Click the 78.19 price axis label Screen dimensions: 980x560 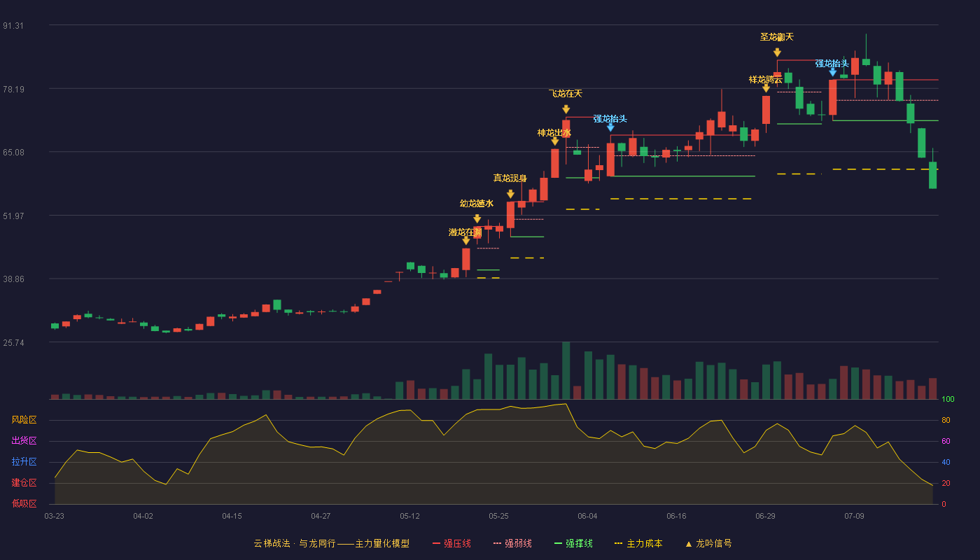click(13, 90)
